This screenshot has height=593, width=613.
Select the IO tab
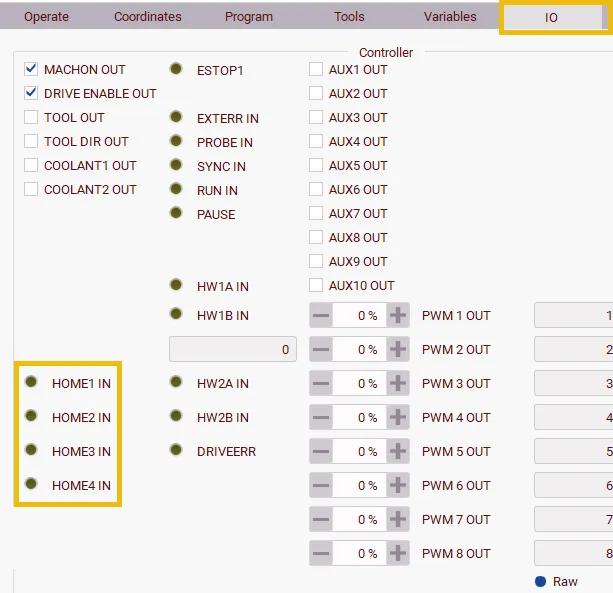coord(551,18)
